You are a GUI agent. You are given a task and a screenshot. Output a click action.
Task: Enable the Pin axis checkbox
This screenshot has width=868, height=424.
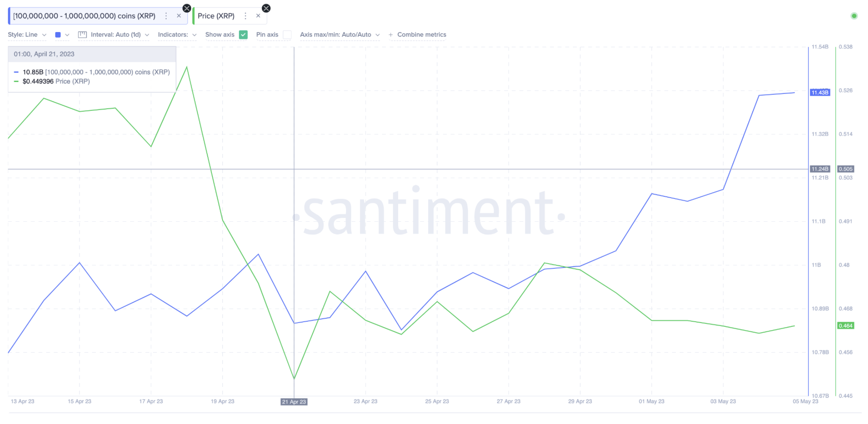[x=287, y=35]
